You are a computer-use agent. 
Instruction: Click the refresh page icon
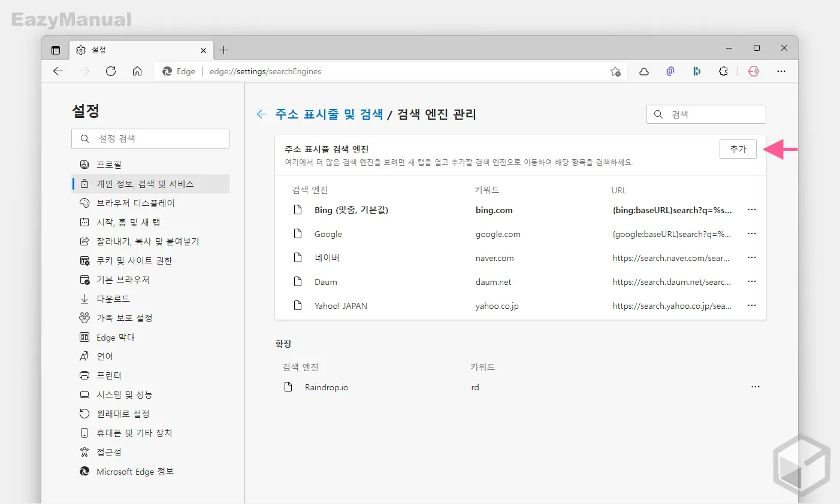coord(111,71)
